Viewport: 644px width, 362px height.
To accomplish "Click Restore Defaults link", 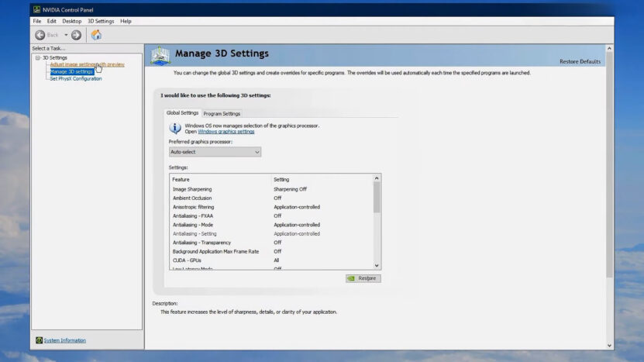I will (580, 62).
